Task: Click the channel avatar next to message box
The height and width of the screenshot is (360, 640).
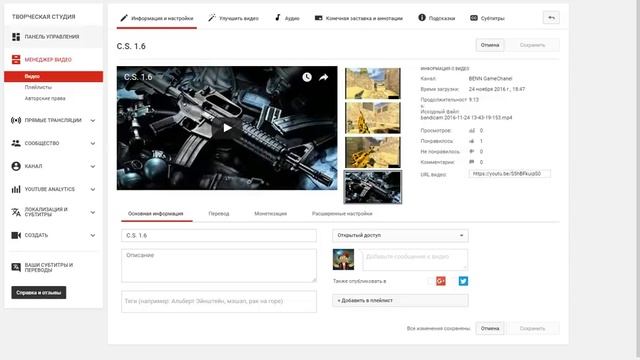Action: [x=343, y=260]
